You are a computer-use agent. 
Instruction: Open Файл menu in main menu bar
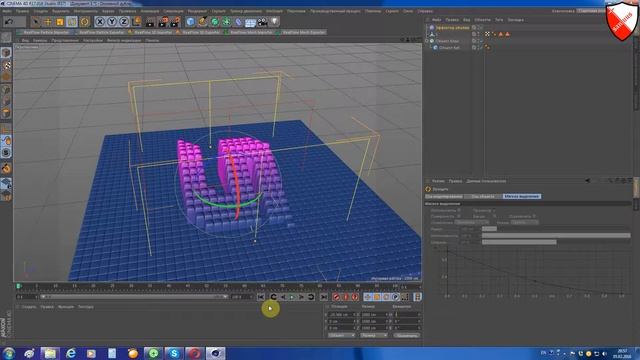pyautogui.click(x=7, y=11)
